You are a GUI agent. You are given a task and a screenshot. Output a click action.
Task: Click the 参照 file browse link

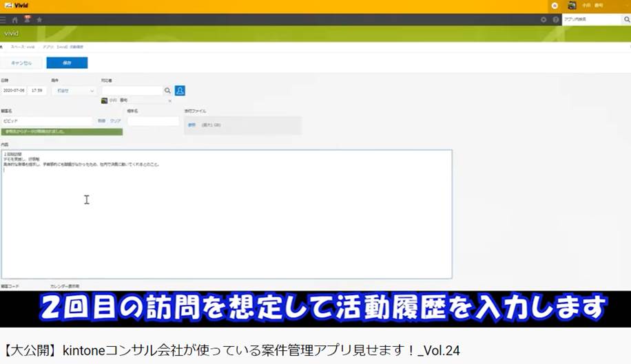click(192, 125)
